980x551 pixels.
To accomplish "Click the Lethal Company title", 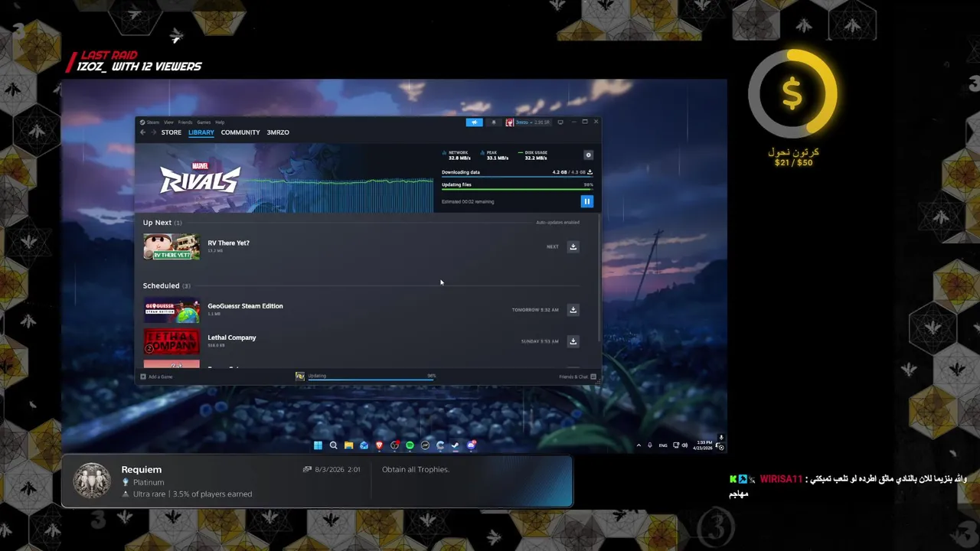I will (x=232, y=337).
